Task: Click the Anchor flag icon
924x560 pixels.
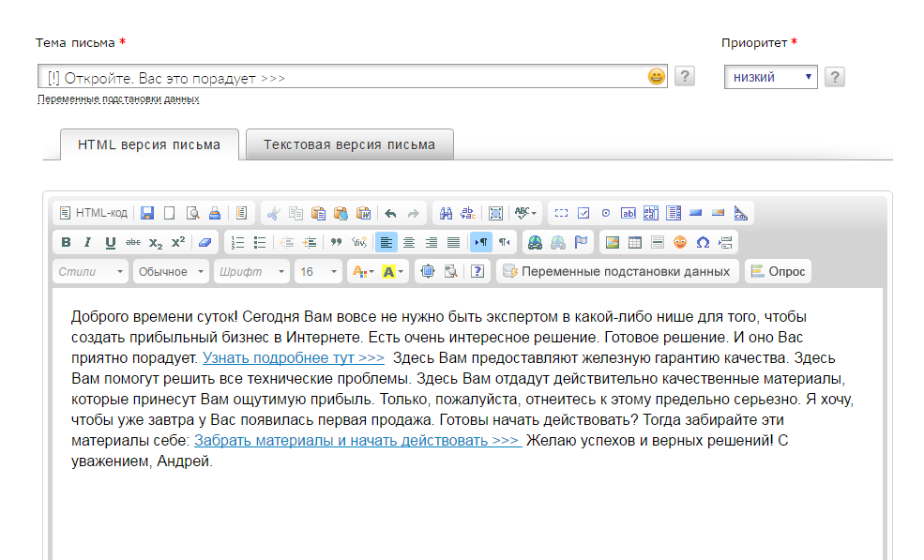Action: [x=581, y=242]
